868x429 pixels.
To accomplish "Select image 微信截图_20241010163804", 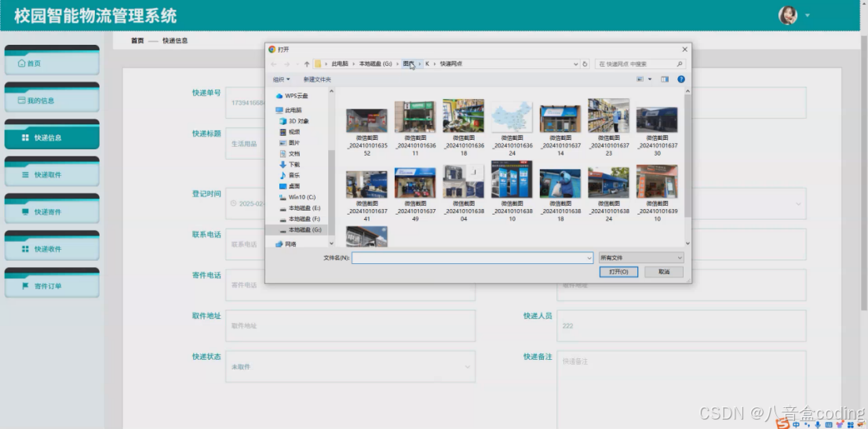I will (x=463, y=193).
